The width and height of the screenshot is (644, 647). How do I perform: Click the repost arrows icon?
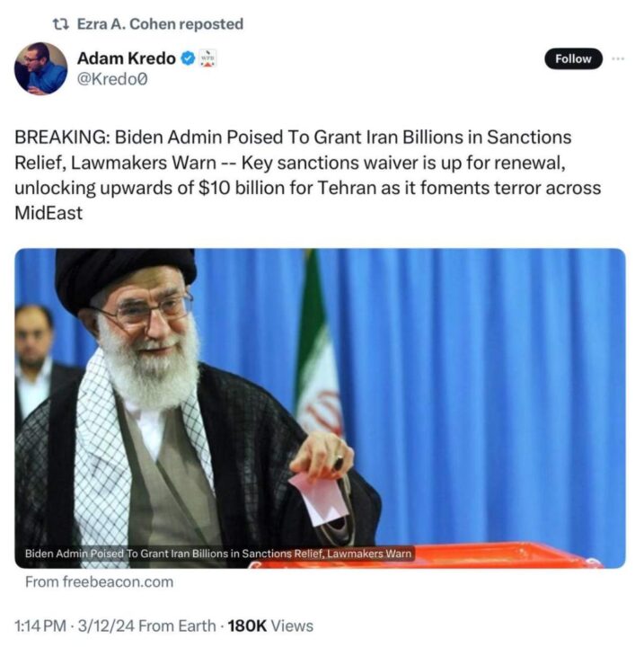tap(61, 24)
